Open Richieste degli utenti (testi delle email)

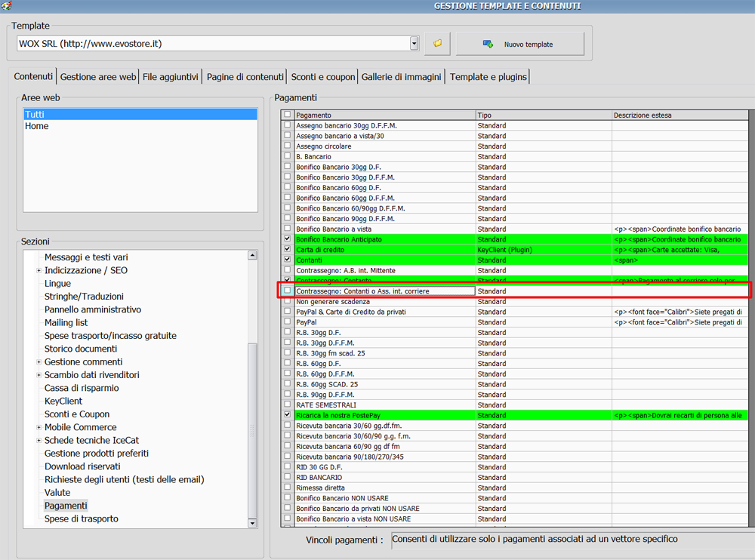coord(125,479)
